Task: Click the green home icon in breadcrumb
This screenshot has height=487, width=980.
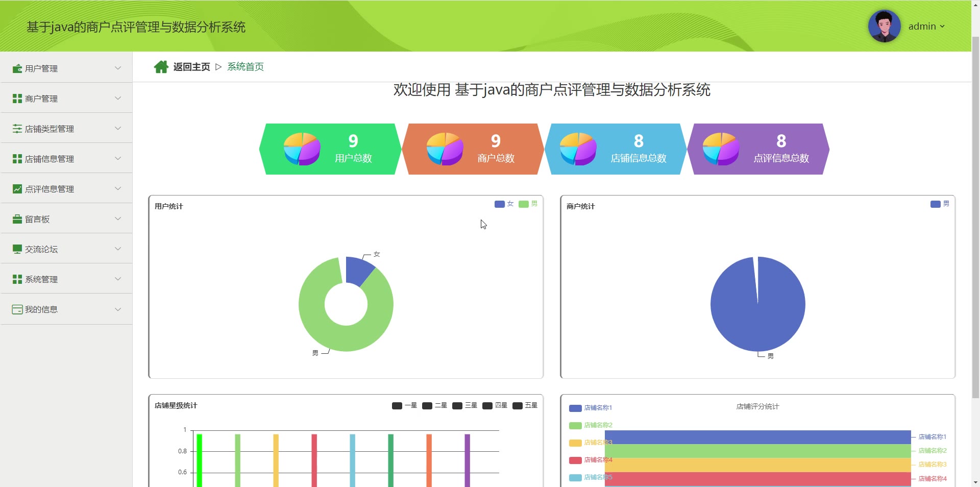Action: 161,67
